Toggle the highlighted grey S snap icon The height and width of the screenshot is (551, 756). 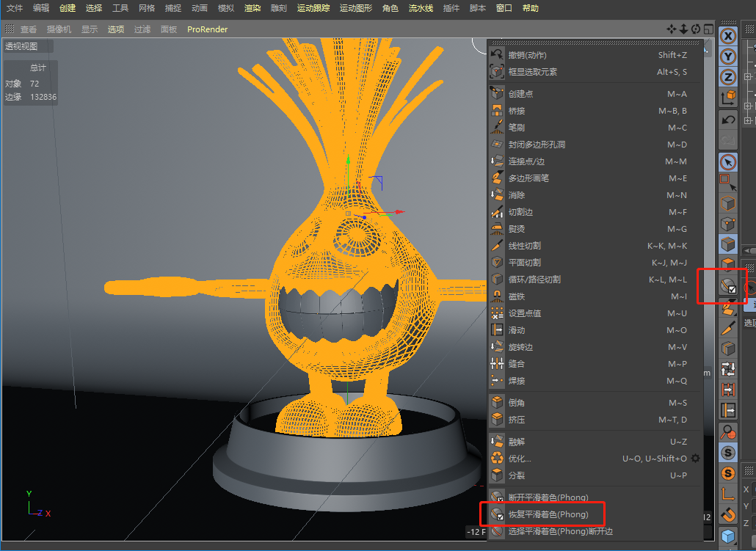728,453
